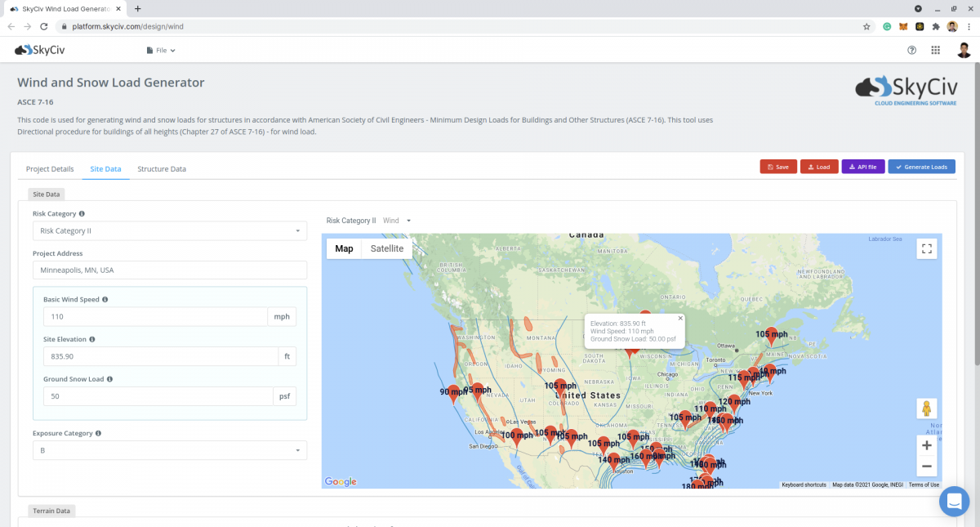Switch to the Structure Data tab
This screenshot has width=980, height=527.
click(x=161, y=169)
